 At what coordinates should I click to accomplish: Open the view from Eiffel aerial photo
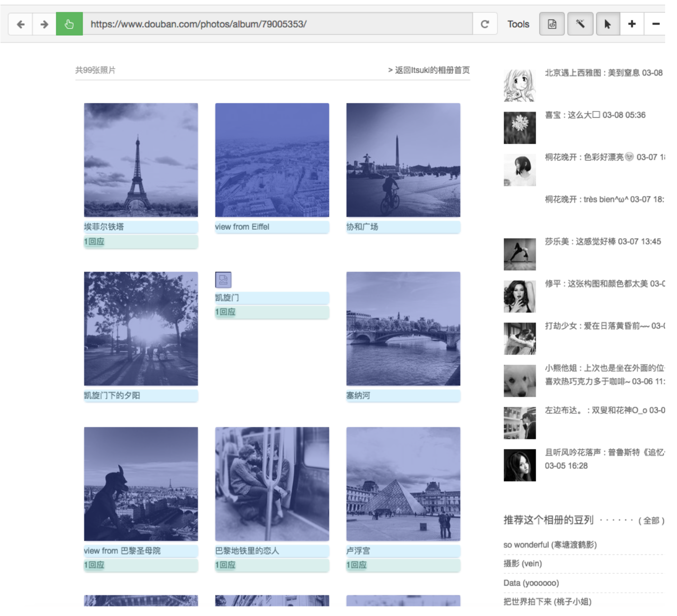pos(272,160)
